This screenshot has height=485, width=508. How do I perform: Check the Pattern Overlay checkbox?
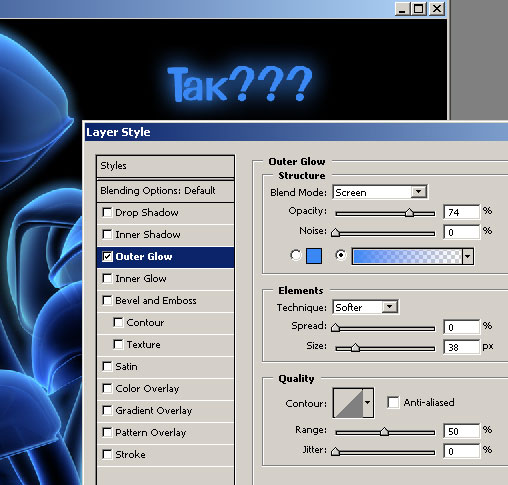pyautogui.click(x=107, y=432)
